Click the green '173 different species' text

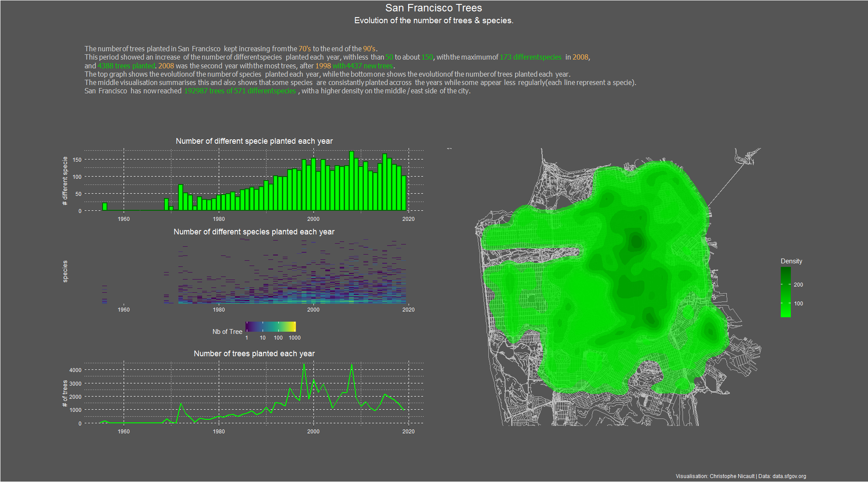(530, 57)
